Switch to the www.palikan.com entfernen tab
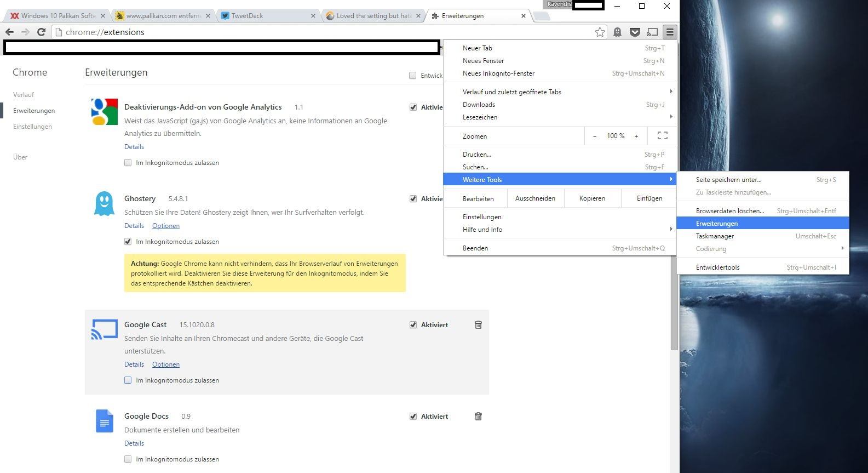868x473 pixels. coord(164,16)
